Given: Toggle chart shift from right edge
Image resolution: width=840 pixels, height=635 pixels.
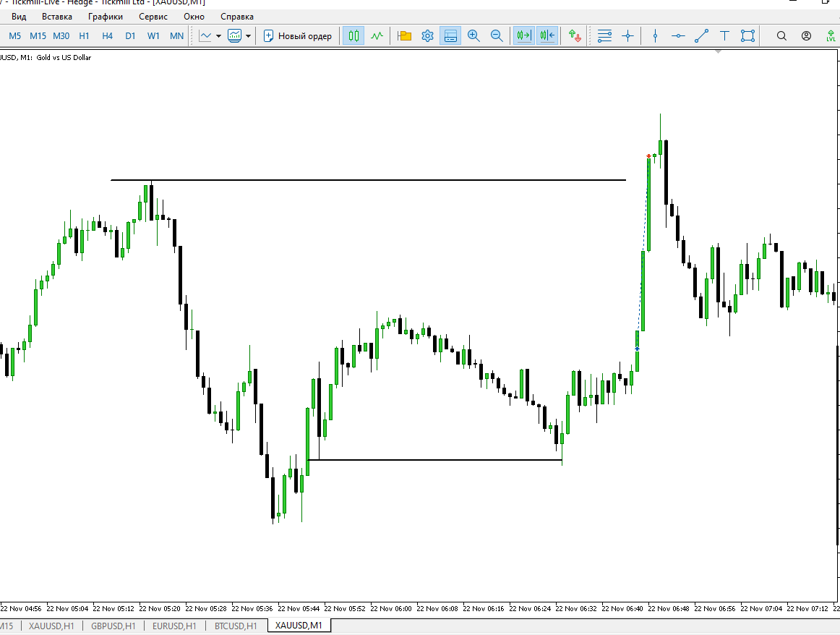Looking at the screenshot, I should [x=547, y=35].
